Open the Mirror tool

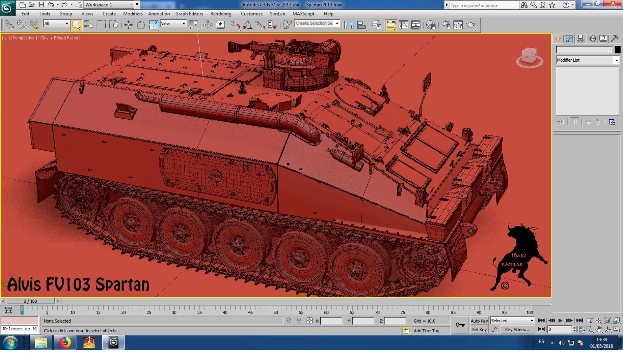[x=349, y=25]
